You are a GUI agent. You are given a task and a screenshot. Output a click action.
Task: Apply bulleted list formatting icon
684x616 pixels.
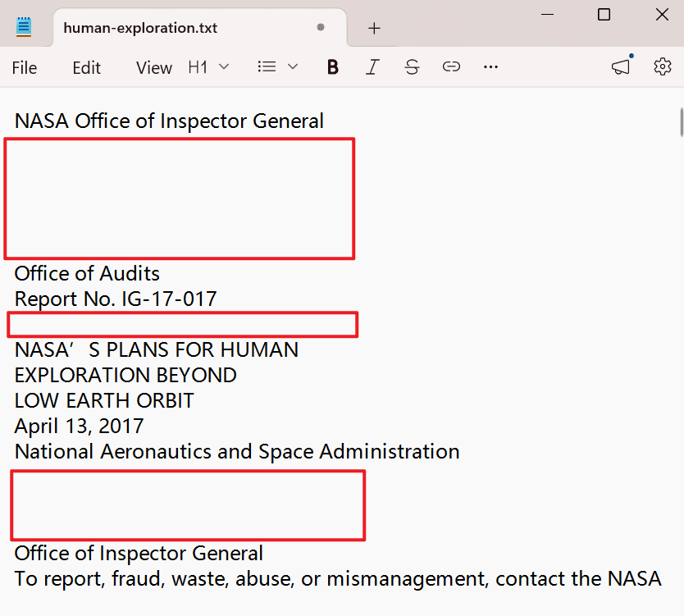pos(267,66)
